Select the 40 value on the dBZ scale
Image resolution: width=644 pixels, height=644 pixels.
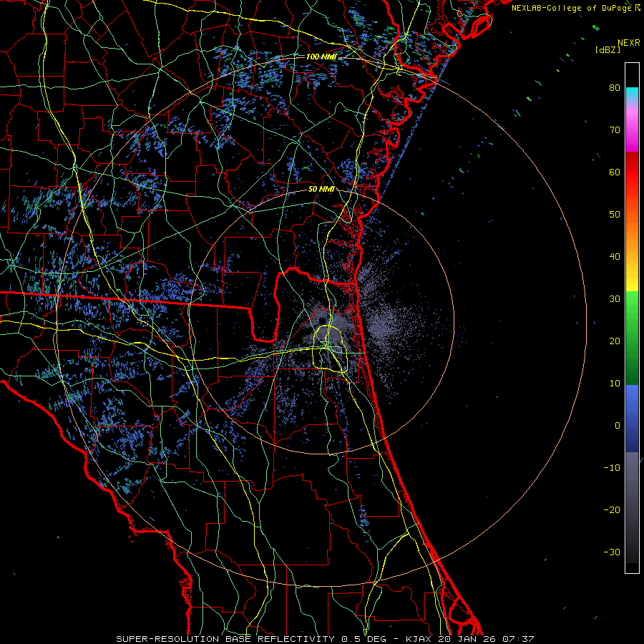coord(615,257)
